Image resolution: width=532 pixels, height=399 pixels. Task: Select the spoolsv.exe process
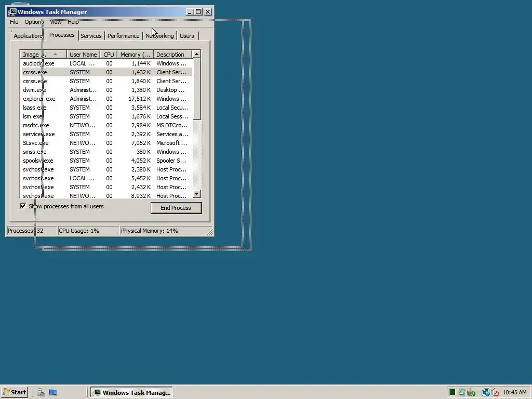tap(106, 161)
